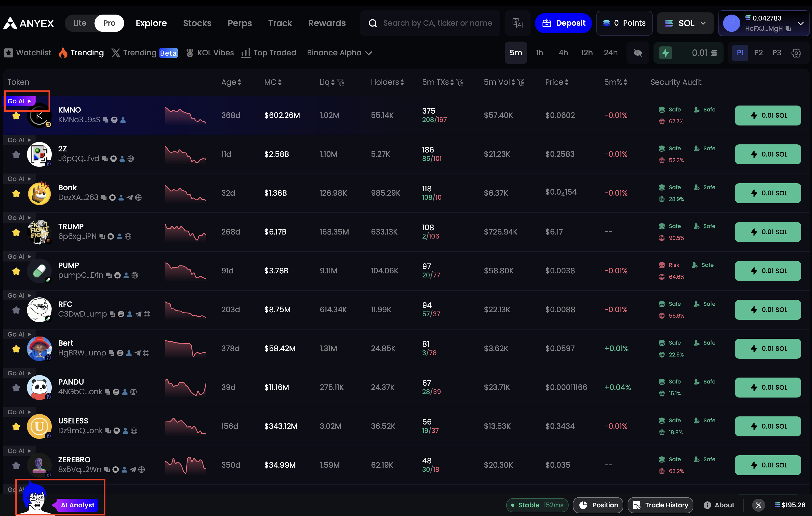Sort table by MC column
This screenshot has width=812, height=516.
point(273,82)
